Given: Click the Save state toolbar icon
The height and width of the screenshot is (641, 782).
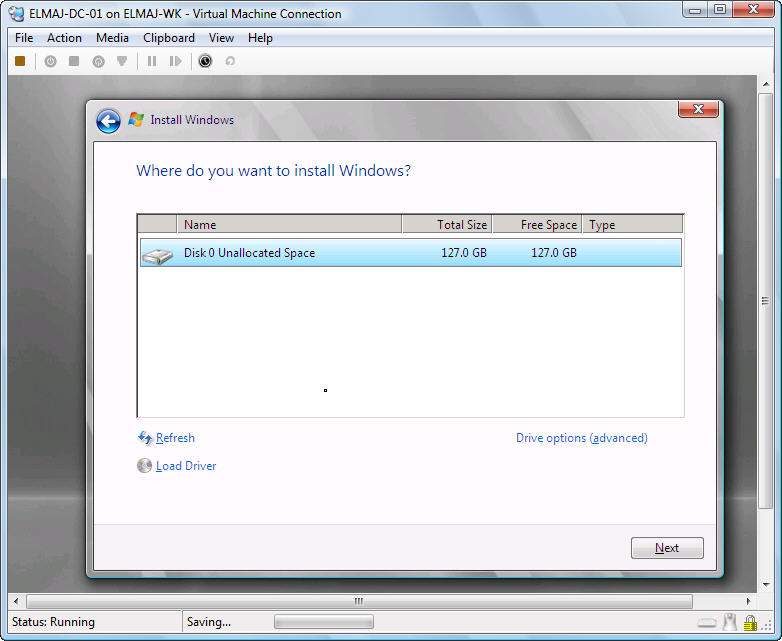Looking at the screenshot, I should pyautogui.click(x=122, y=61).
